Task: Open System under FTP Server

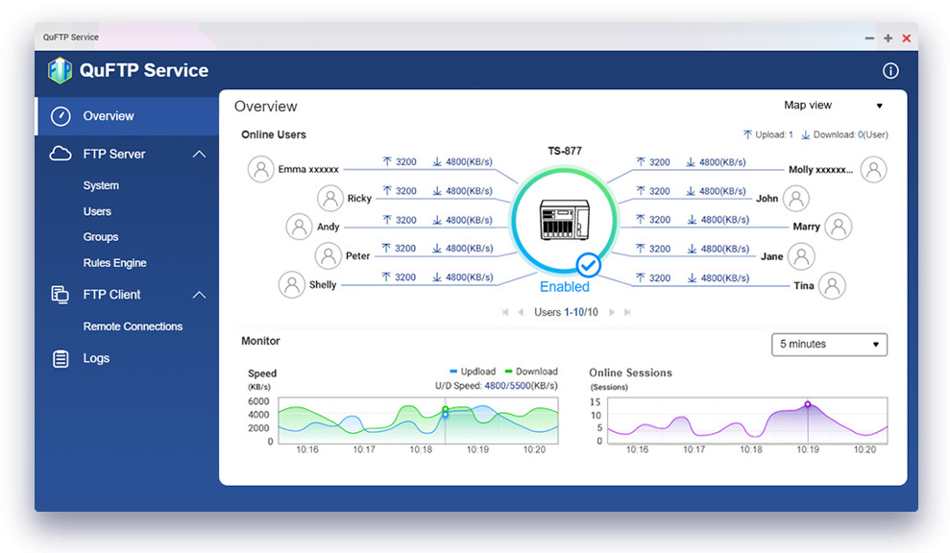Action: coord(101,185)
